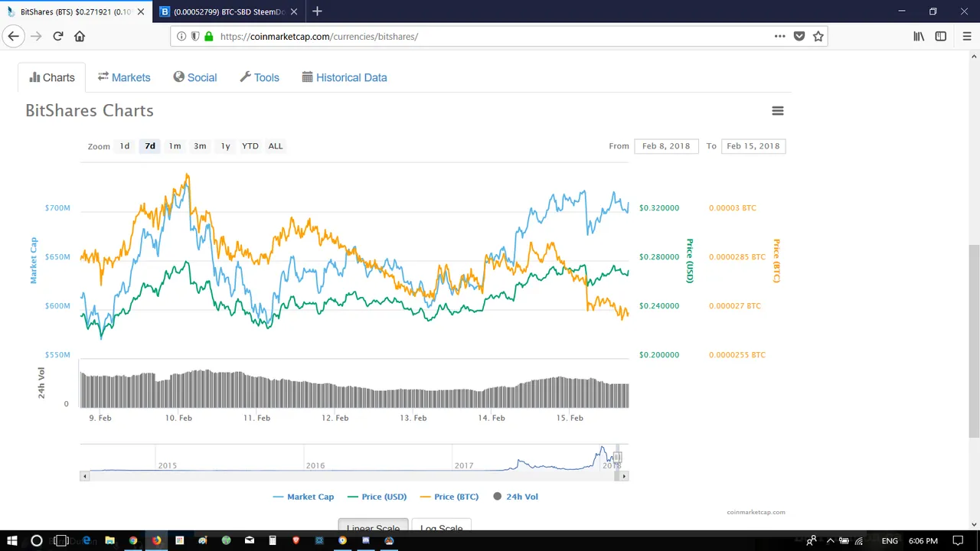980x551 pixels.
Task: Click the scrollbar down arrow
Action: tap(975, 525)
